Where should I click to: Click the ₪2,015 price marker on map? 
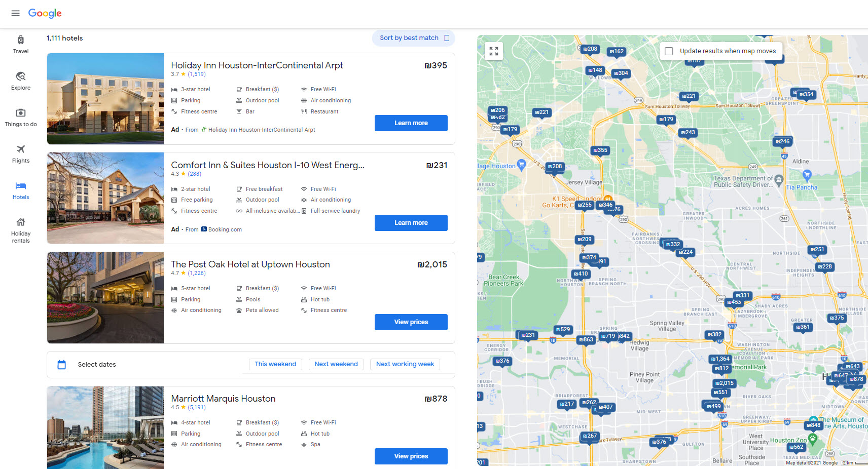pyautogui.click(x=725, y=383)
